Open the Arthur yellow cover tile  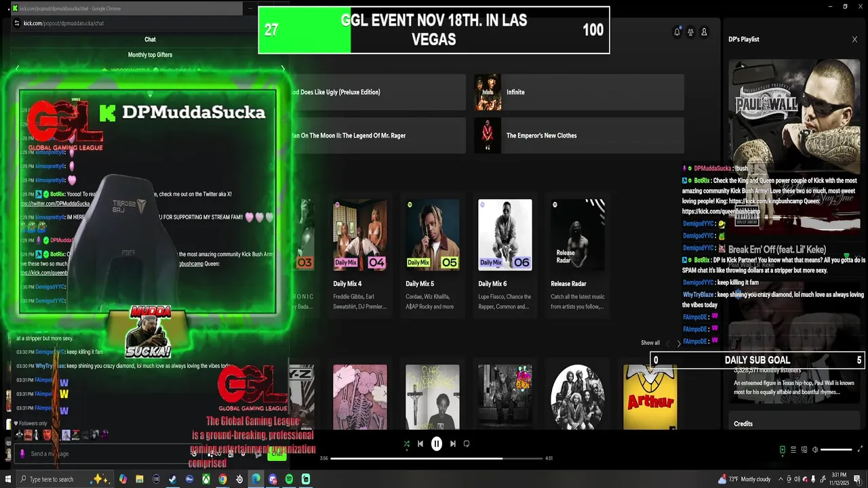tap(650, 397)
